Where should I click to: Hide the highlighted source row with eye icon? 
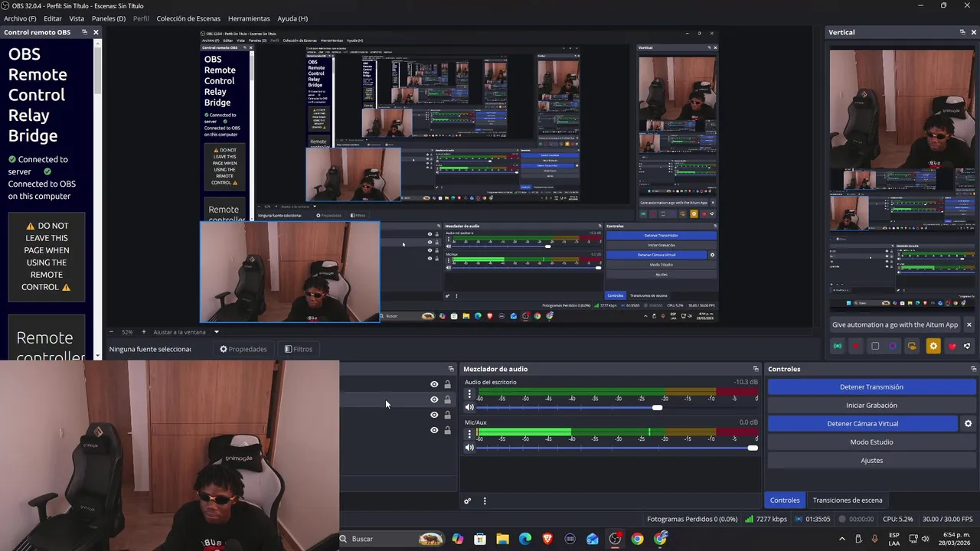point(434,399)
